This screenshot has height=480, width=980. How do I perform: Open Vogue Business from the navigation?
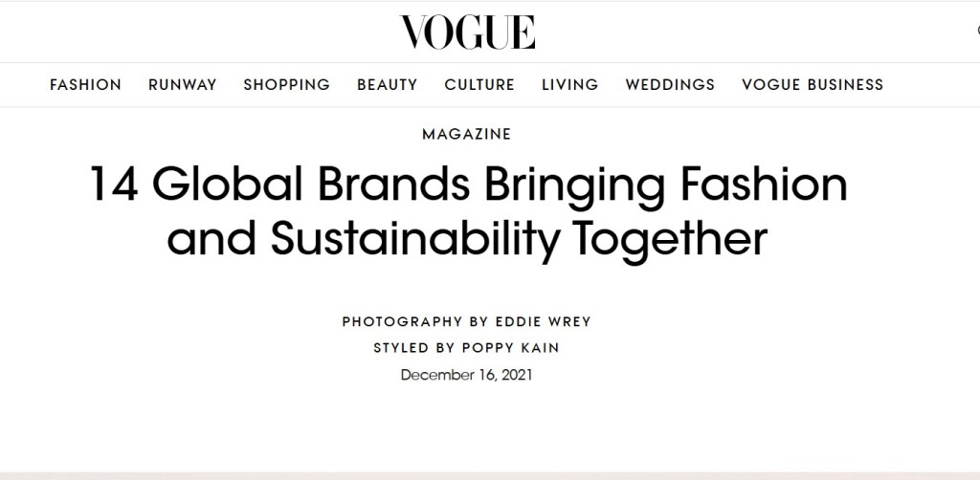(813, 84)
